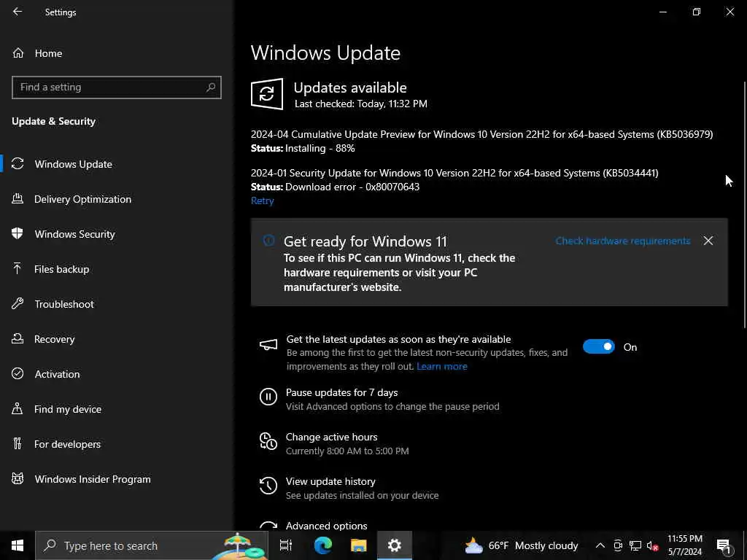Click the Find my device icon
Screen dimensions: 747x560
[18, 408]
